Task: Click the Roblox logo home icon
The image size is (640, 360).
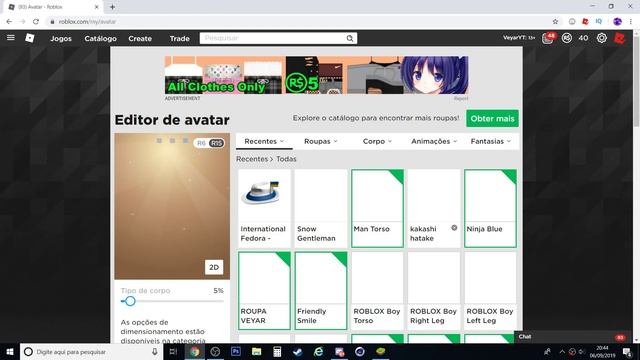Action: 30,38
